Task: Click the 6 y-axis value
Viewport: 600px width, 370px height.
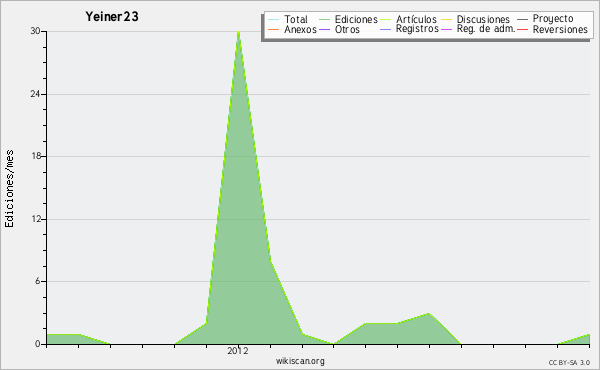Action: [x=38, y=281]
